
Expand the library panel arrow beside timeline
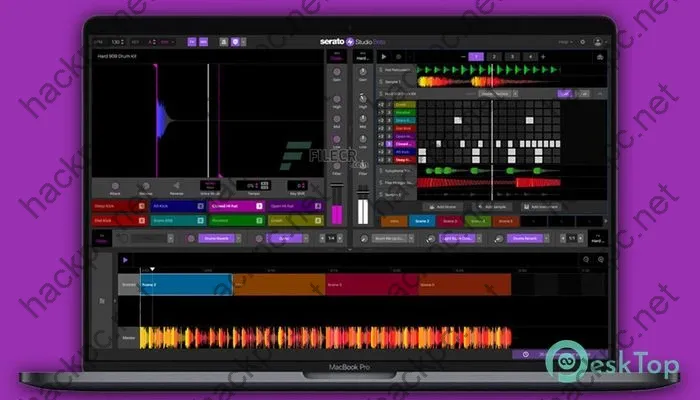tap(115, 301)
